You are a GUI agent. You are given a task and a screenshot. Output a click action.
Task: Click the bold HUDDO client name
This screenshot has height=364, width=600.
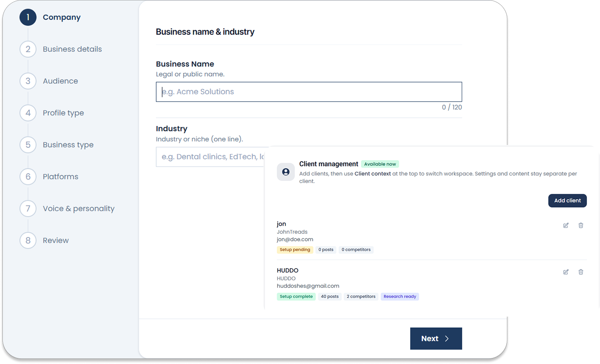(288, 270)
